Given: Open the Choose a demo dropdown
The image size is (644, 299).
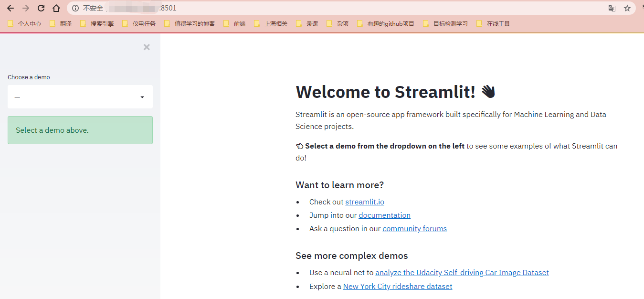Looking at the screenshot, I should click(x=80, y=96).
